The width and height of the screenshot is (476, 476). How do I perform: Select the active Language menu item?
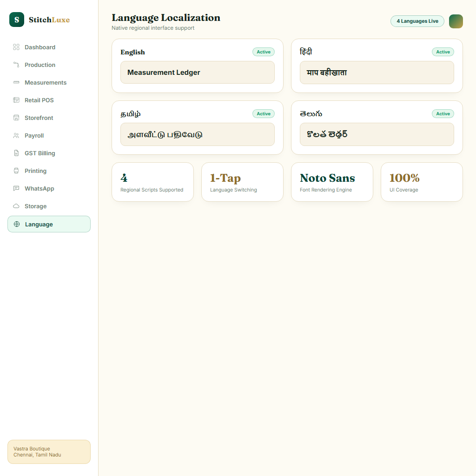[49, 224]
